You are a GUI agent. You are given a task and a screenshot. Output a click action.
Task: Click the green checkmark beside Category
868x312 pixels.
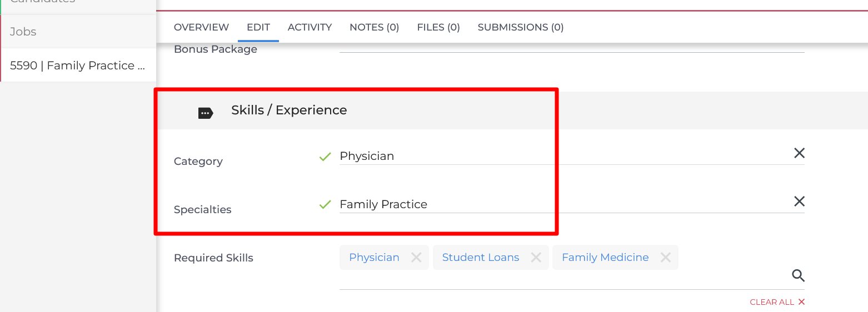325,157
